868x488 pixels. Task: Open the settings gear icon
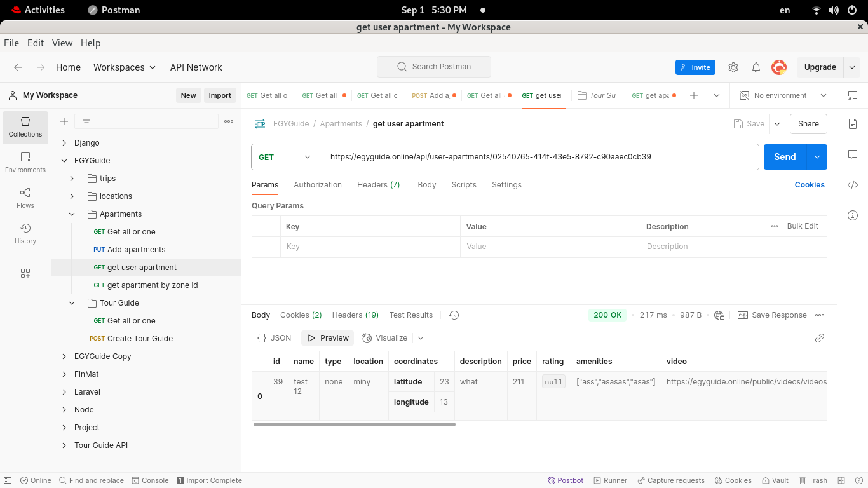pos(733,67)
